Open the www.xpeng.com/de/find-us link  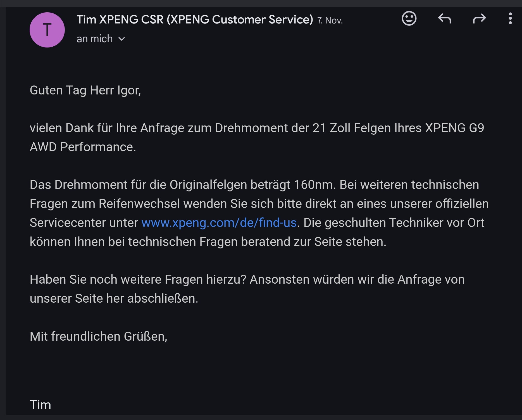pos(219,223)
